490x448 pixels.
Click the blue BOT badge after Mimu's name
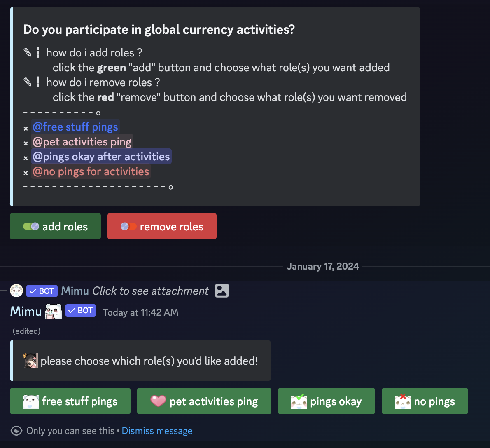click(81, 310)
